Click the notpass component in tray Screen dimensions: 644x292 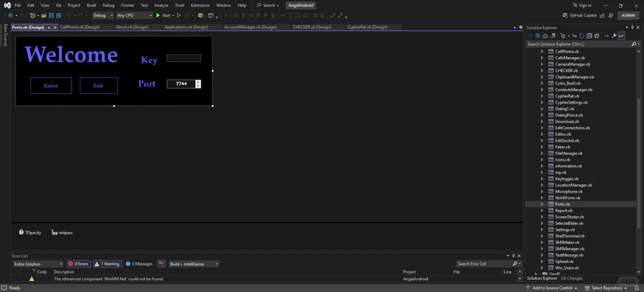click(62, 232)
